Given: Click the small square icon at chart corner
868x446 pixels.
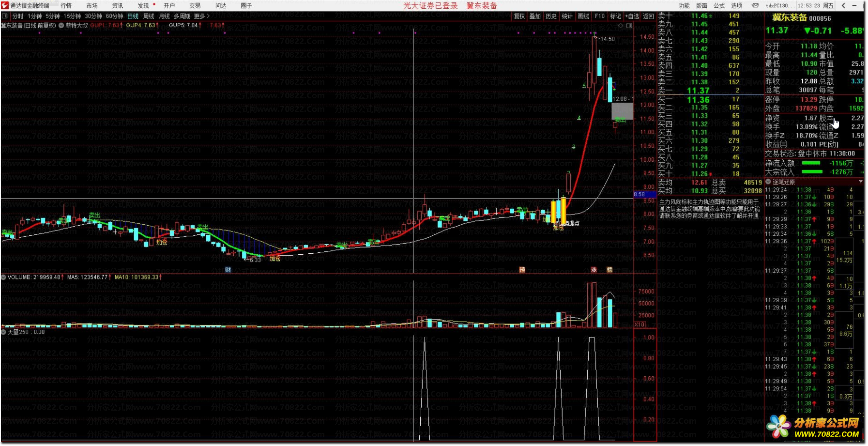Looking at the screenshot, I should 629,26.
